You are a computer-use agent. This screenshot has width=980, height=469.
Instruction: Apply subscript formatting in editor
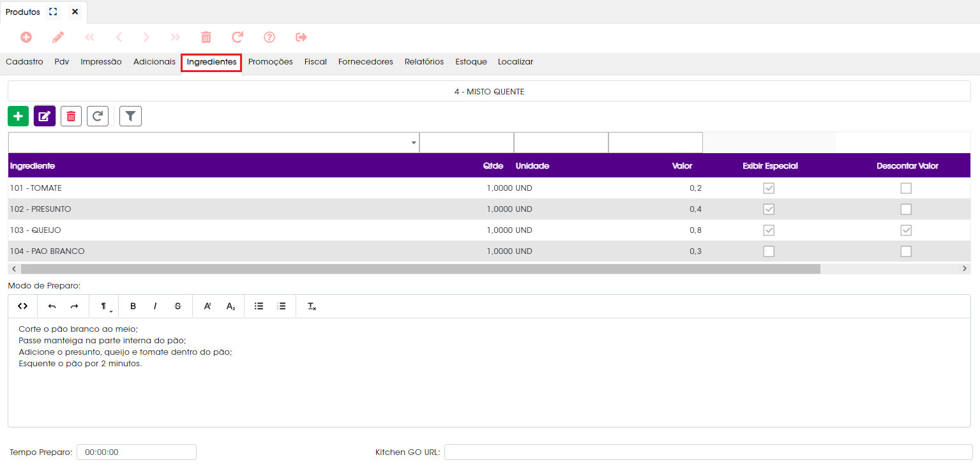[x=230, y=306]
